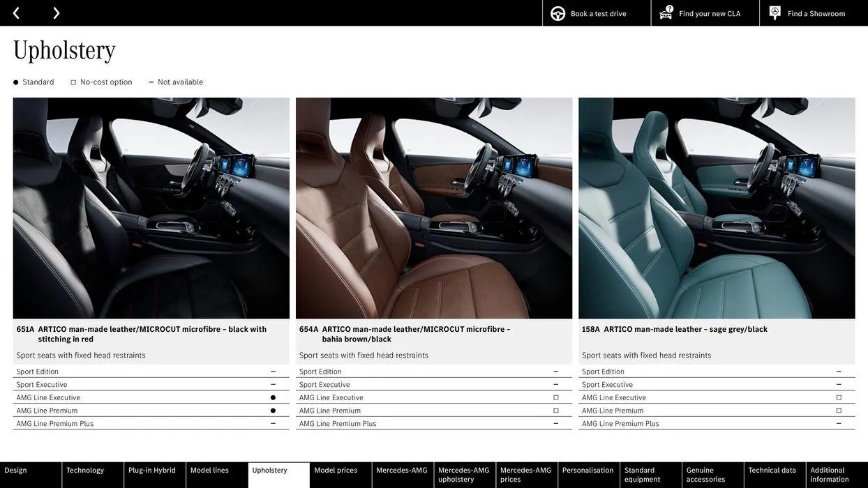Select the Plug-in Hybrid tab

click(x=151, y=470)
